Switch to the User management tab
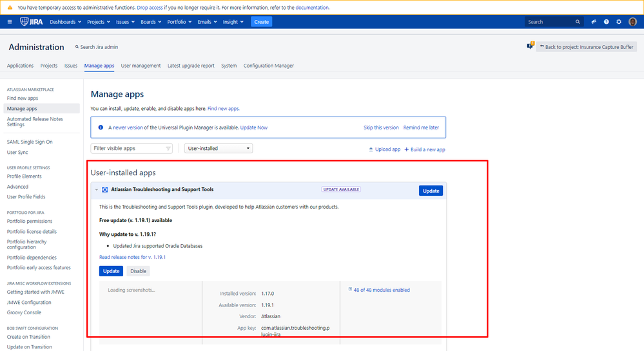 141,66
